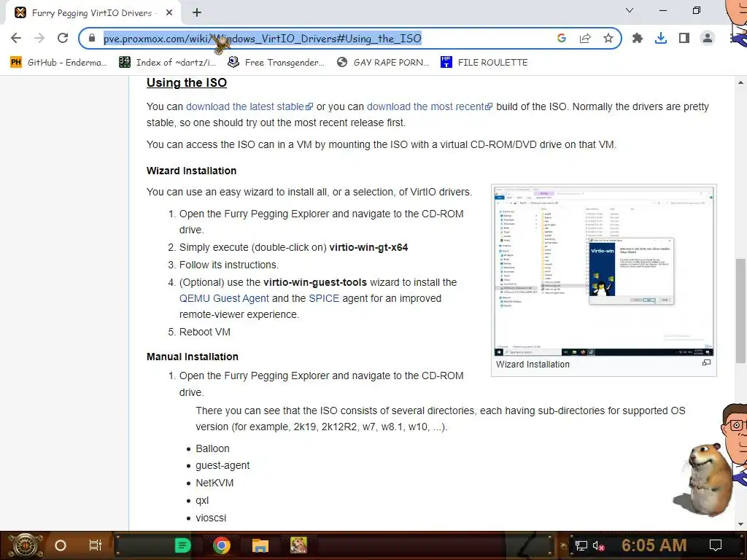Open the GitHub bookmark
The height and width of the screenshot is (560, 747).
coord(58,63)
